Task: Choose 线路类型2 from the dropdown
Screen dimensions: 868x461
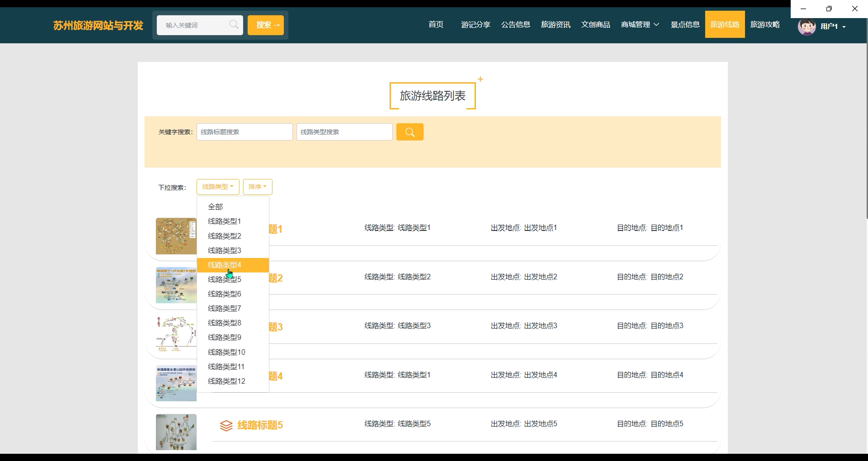Action: point(233,236)
